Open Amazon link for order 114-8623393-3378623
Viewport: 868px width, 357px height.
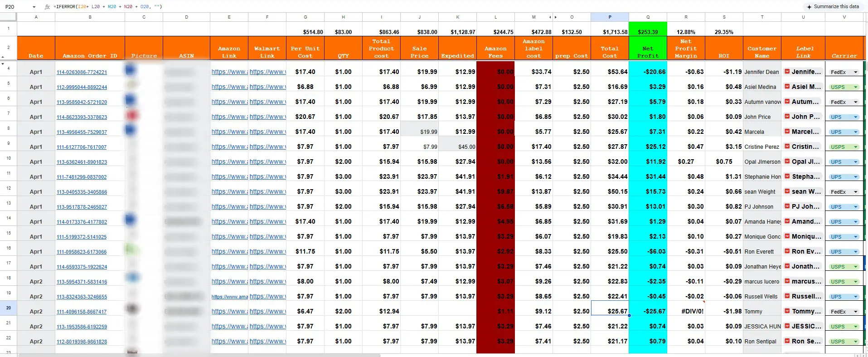[229, 117]
